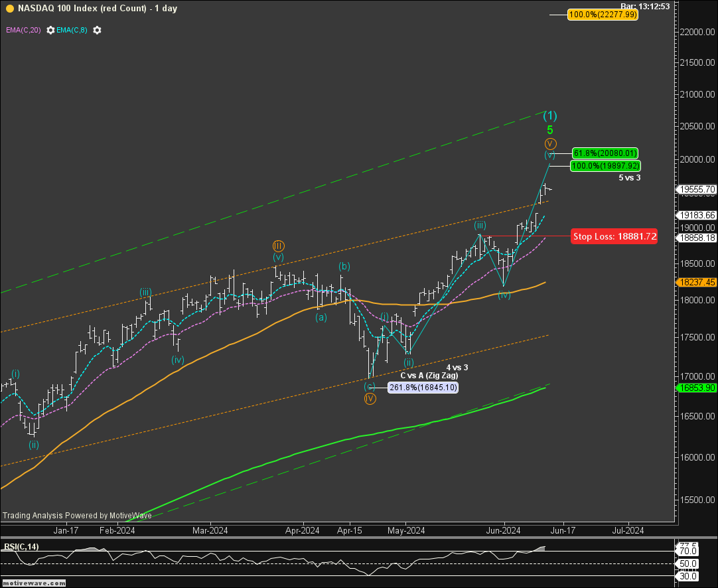Viewport: 718px width, 588px height.
Task: Click the orange 18237.45 axis tag
Action: click(697, 282)
